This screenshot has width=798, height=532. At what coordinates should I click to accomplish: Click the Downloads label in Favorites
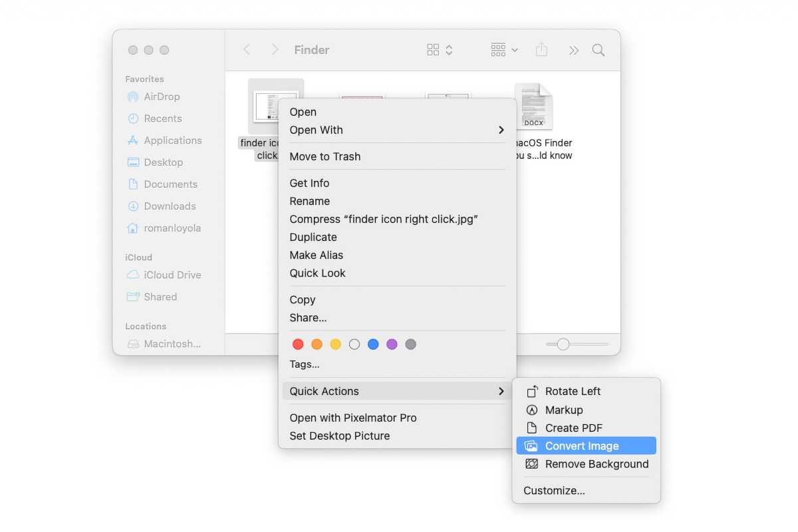coord(170,206)
